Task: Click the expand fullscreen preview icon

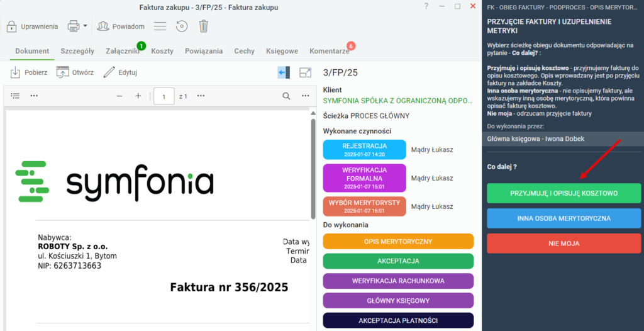Action: (306, 72)
